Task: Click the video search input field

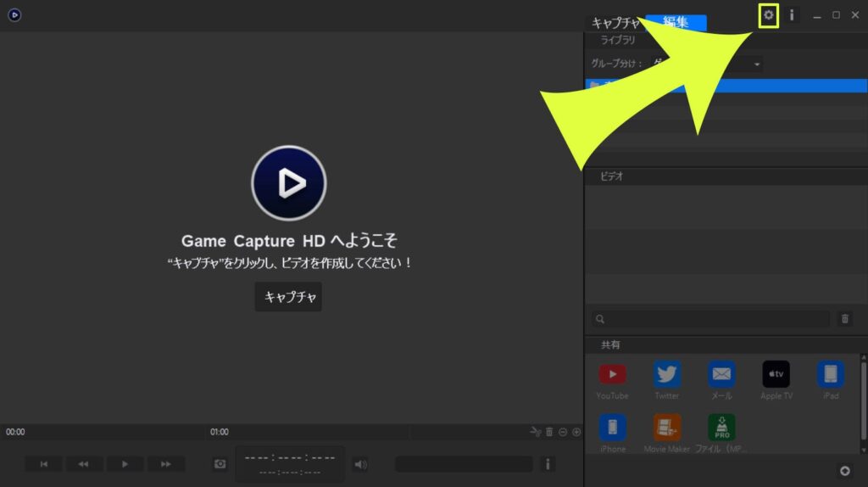Action: pyautogui.click(x=710, y=319)
